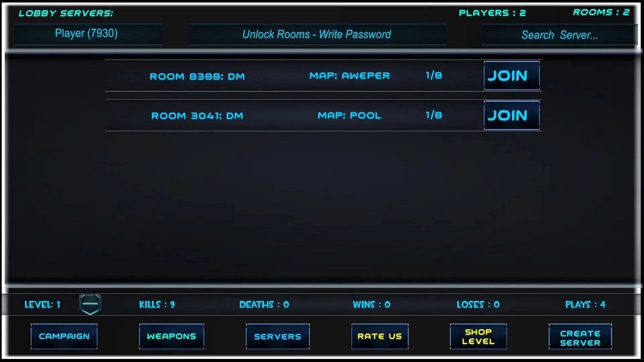Click the Search Server input field
Viewport: 644px width, 362px height.
pos(560,35)
